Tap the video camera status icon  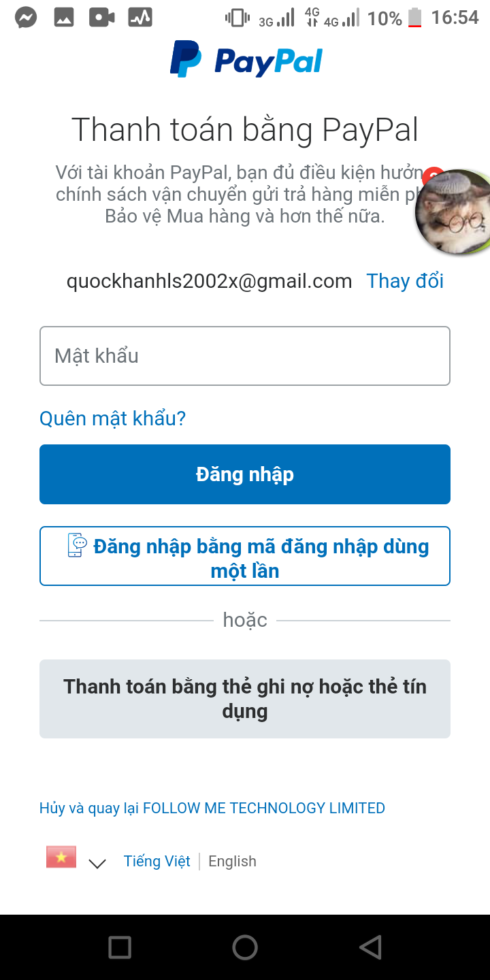click(x=102, y=18)
